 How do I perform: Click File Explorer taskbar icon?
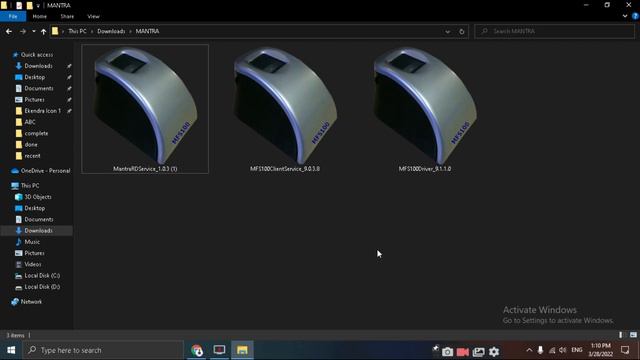pos(242,350)
